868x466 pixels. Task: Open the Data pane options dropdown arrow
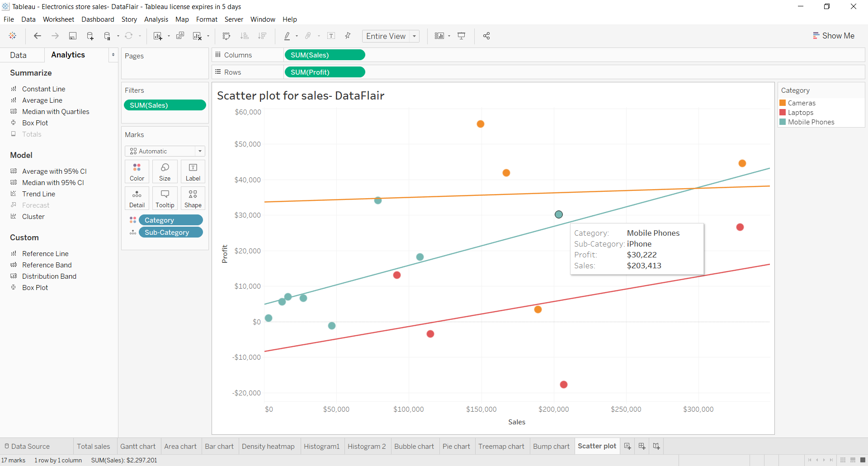[x=113, y=55]
